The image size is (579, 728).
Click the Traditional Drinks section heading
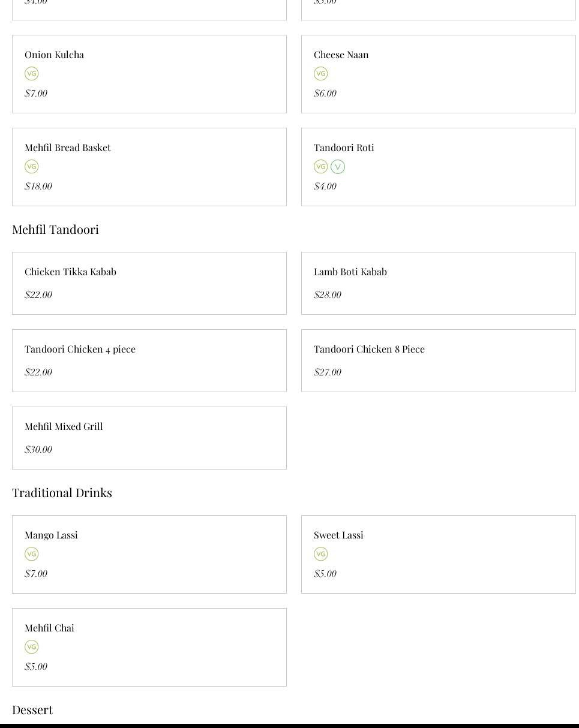tap(62, 492)
